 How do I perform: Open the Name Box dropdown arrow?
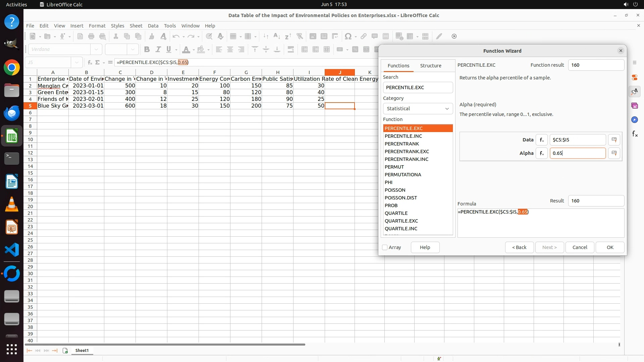[77, 62]
